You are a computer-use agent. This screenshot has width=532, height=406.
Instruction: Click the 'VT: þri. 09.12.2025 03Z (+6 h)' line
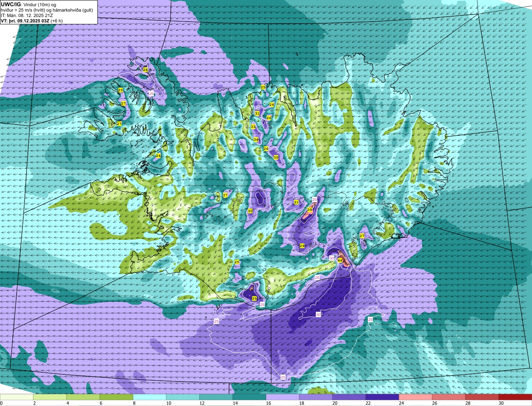pyautogui.click(x=32, y=20)
